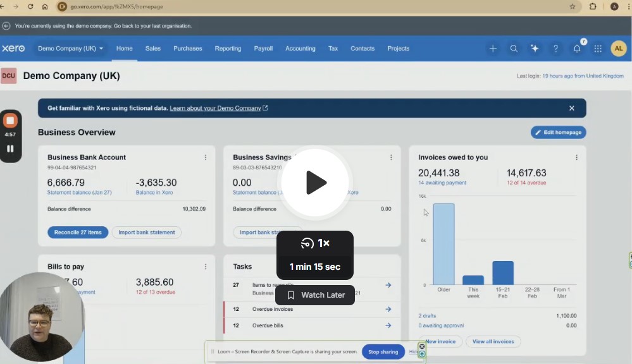632x364 pixels.
Task: Click the go back to last organisation arrow icon
Action: coord(6,26)
